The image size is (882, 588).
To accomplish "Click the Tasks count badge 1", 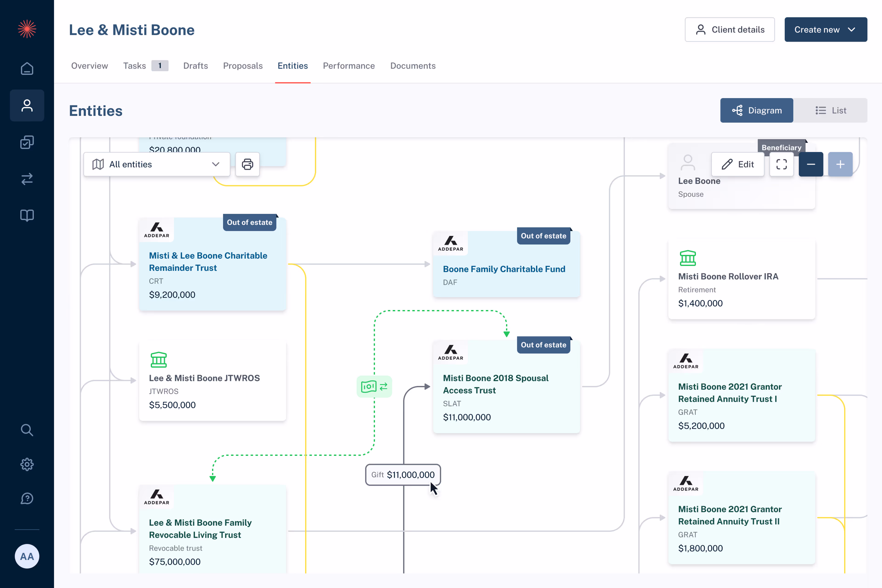I will coord(160,66).
